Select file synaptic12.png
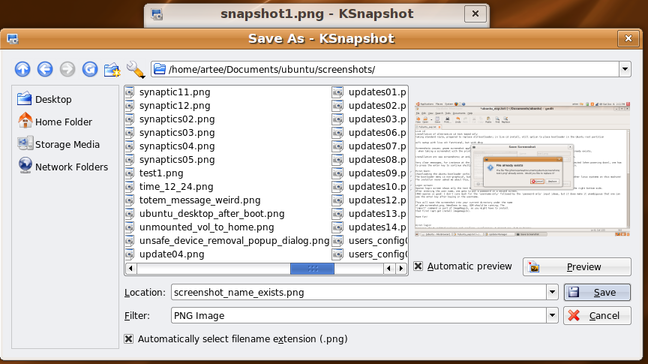Image resolution: width=648 pixels, height=364 pixels. pos(175,105)
